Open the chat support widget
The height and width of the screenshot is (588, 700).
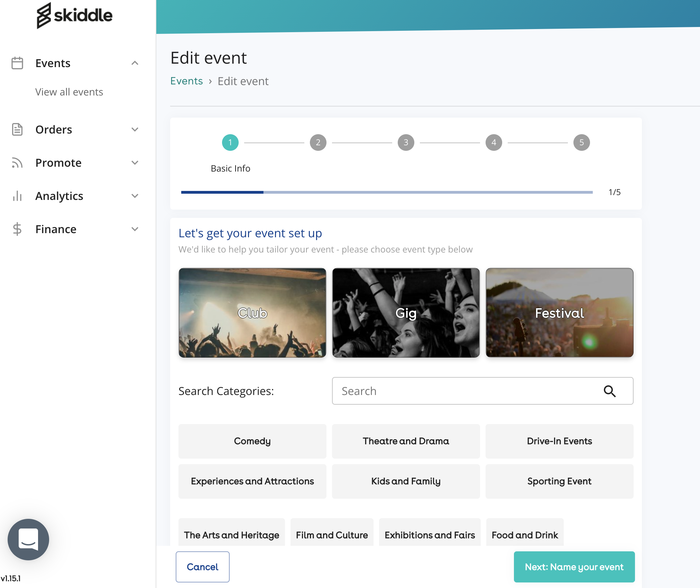click(x=28, y=539)
